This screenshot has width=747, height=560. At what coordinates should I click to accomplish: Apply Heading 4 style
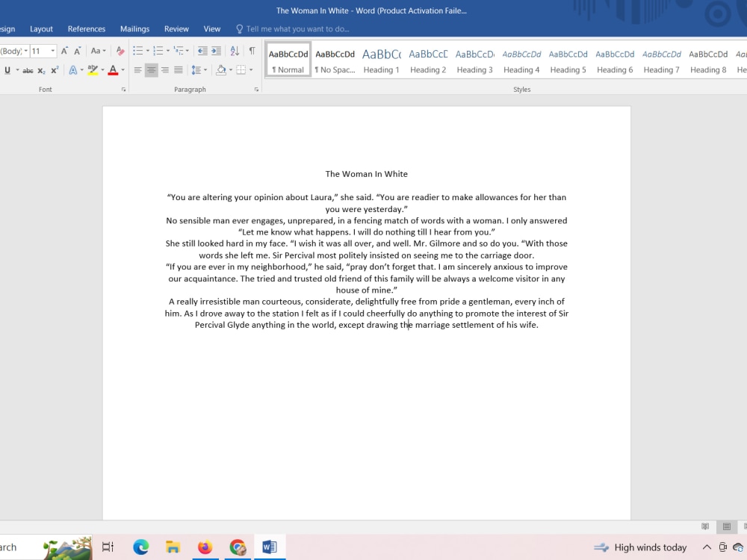[521, 61]
